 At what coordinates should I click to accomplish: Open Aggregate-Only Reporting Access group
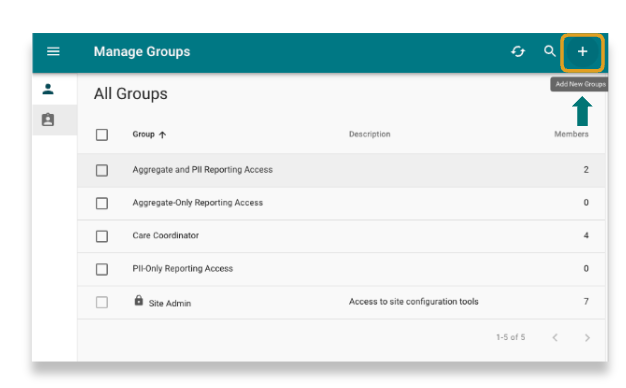198,203
